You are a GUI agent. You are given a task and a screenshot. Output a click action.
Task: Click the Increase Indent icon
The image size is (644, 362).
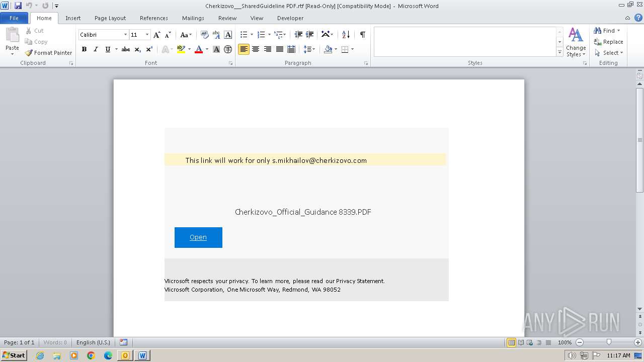coord(310,35)
